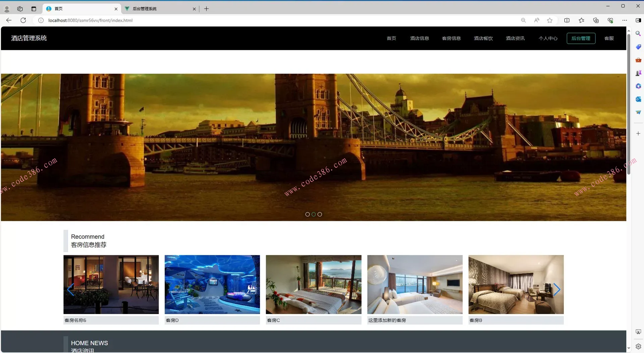Select the third carousel indicator dot
Viewport: 644px width, 353px height.
[x=320, y=214]
